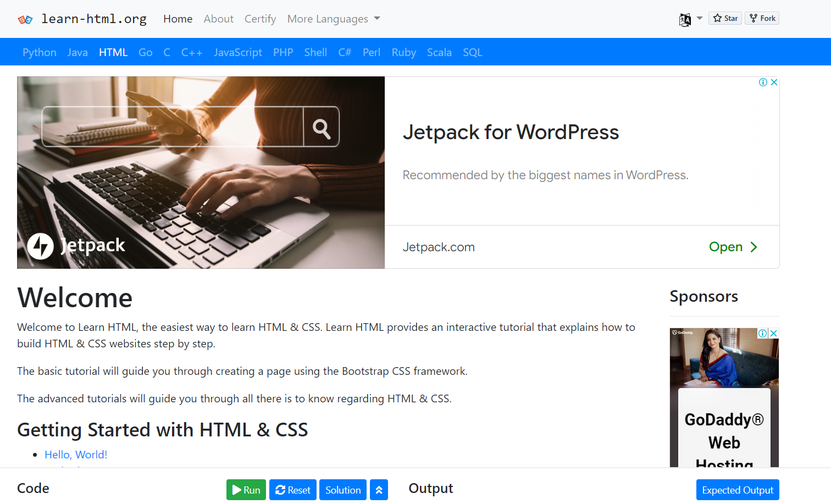Click the Code panel label
831x504 pixels.
pos(33,489)
